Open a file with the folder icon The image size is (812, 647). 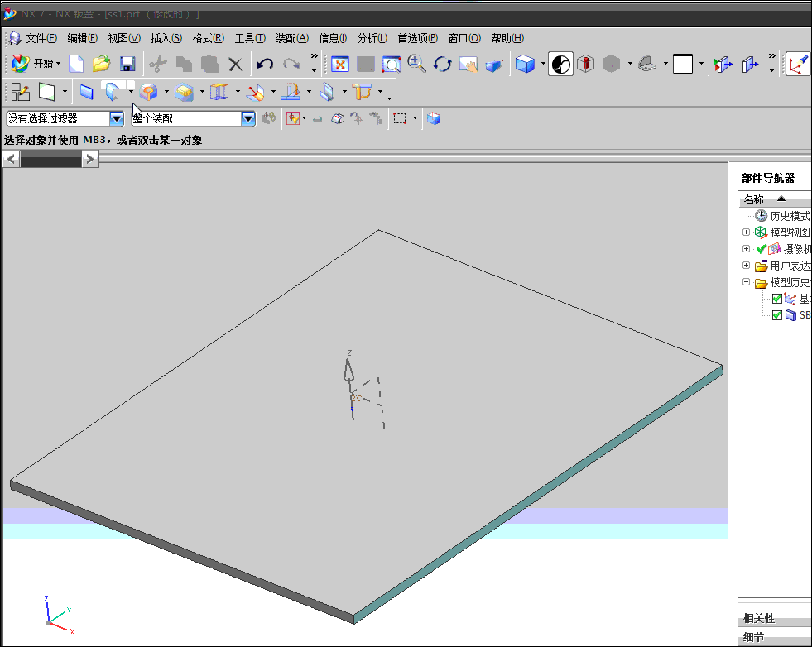tap(102, 65)
